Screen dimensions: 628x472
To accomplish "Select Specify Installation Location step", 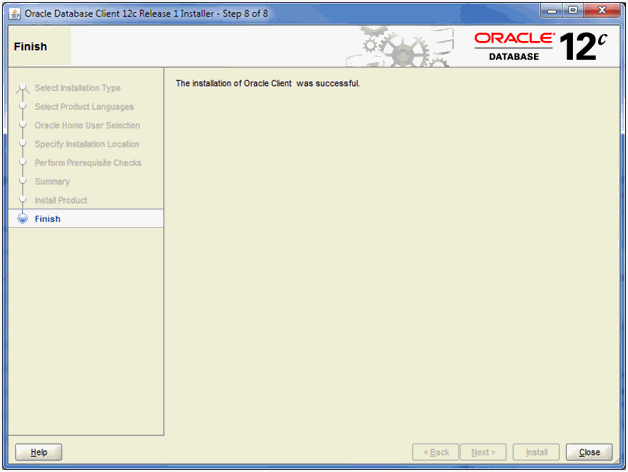I will (x=87, y=144).
